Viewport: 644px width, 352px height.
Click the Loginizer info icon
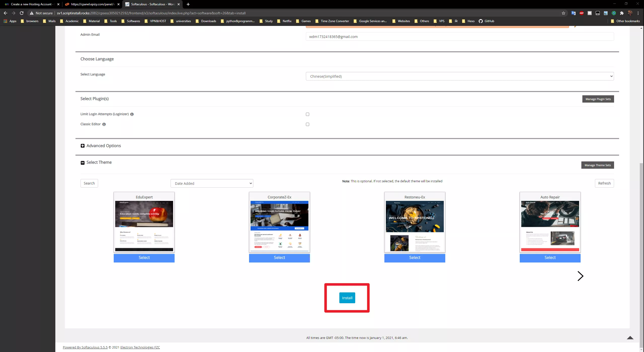[x=132, y=114]
